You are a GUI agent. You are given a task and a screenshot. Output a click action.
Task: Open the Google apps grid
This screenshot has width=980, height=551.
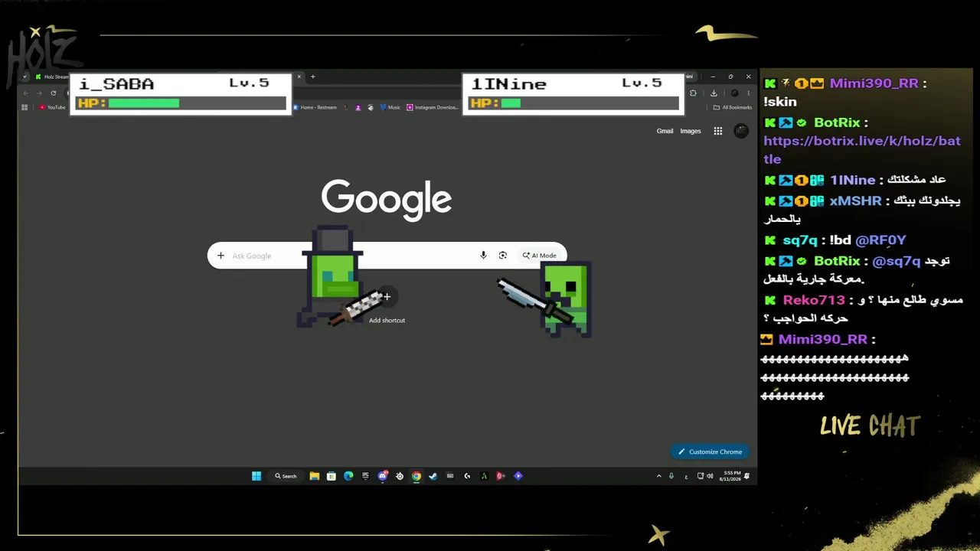click(x=718, y=131)
